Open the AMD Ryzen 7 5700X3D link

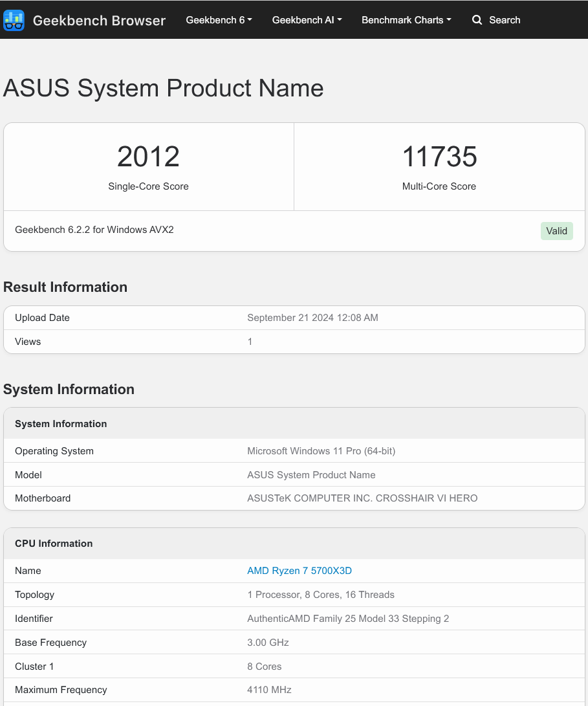(299, 571)
